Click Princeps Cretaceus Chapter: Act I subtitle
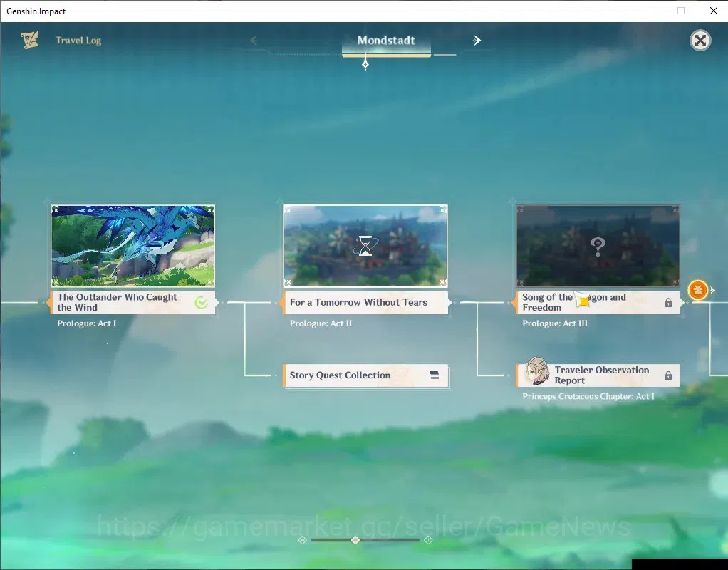Screen dimensions: 728x570 588,396
